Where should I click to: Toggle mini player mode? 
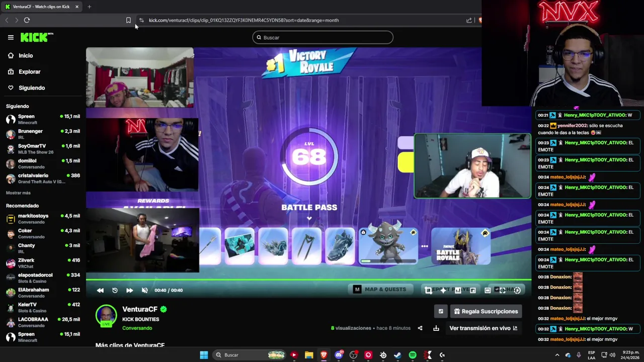click(473, 290)
